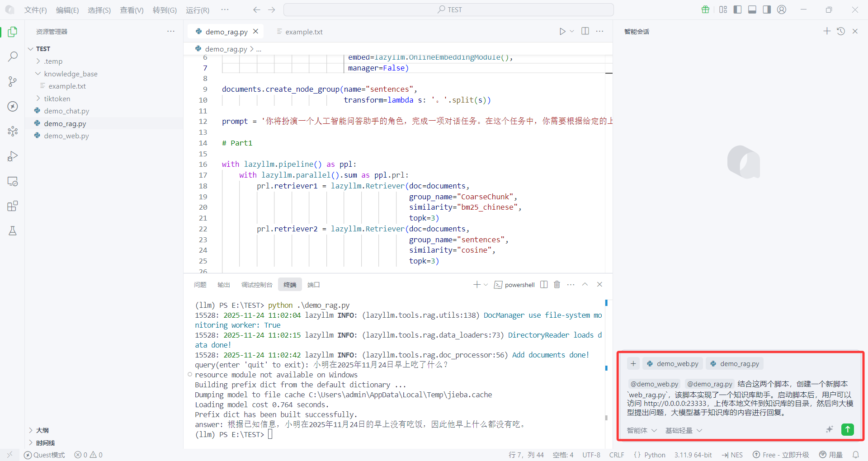Open the example.txt editor tab
The height and width of the screenshot is (461, 868).
(x=300, y=32)
